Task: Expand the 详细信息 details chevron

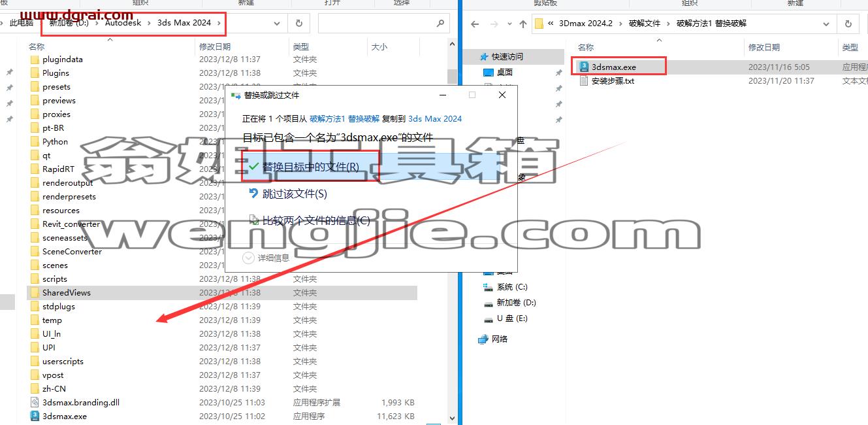Action: [248, 258]
